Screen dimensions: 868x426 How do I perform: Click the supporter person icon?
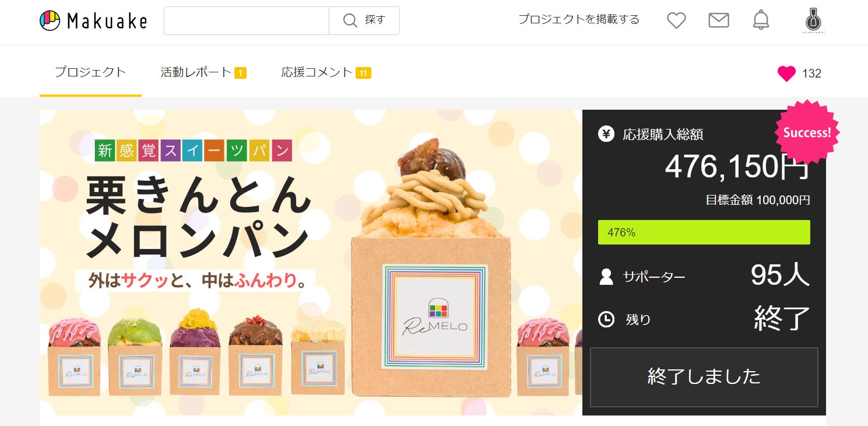pos(606,277)
